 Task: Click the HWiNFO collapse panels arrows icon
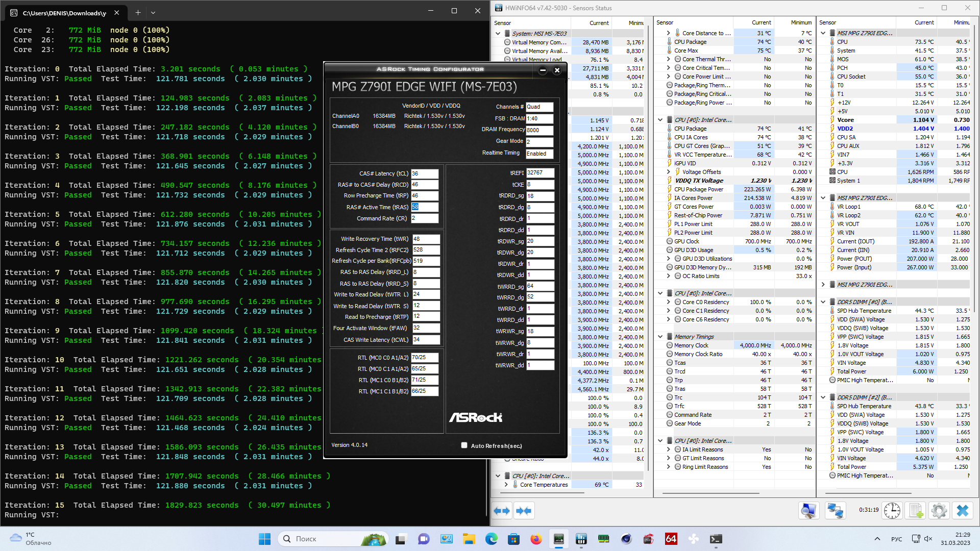(524, 511)
